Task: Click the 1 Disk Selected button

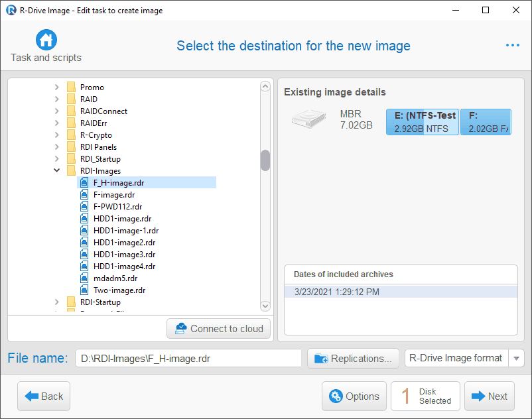Action: pyautogui.click(x=425, y=396)
